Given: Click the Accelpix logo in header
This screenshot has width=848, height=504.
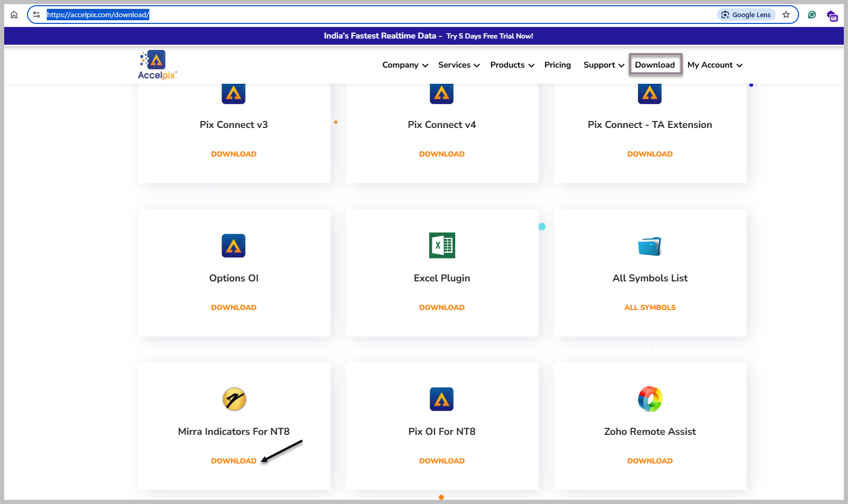Looking at the screenshot, I should (x=157, y=65).
